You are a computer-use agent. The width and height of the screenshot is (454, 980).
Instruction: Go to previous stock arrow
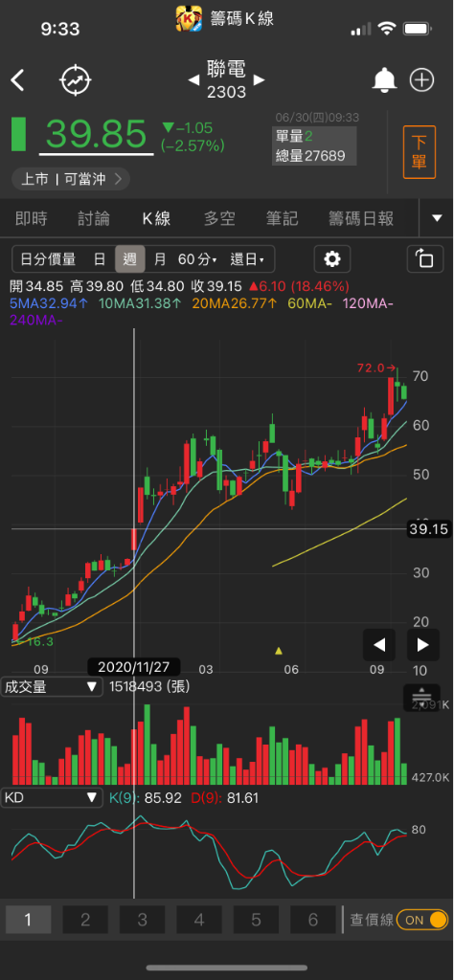coord(193,80)
